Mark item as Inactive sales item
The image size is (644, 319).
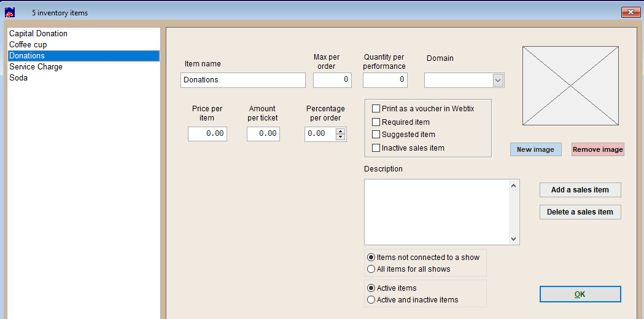coord(376,148)
